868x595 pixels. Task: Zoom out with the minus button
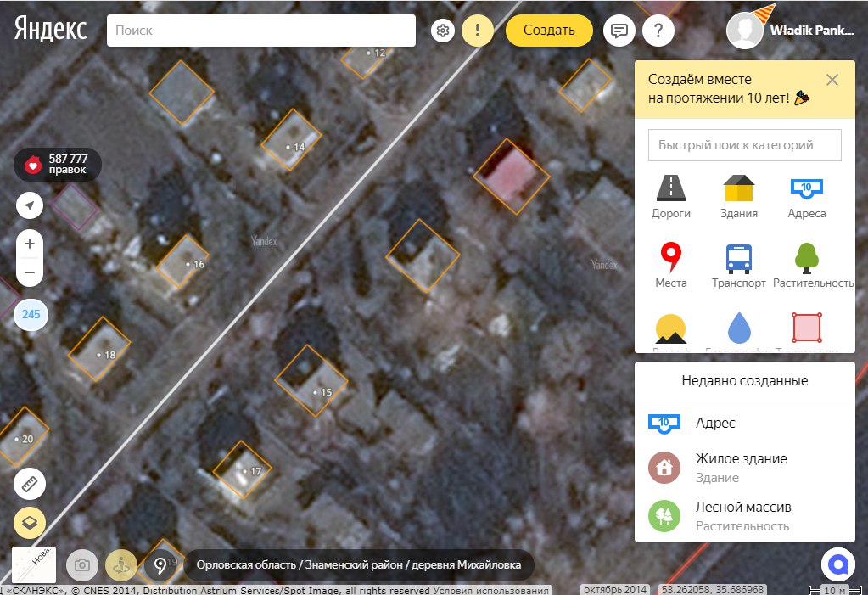pos(30,272)
